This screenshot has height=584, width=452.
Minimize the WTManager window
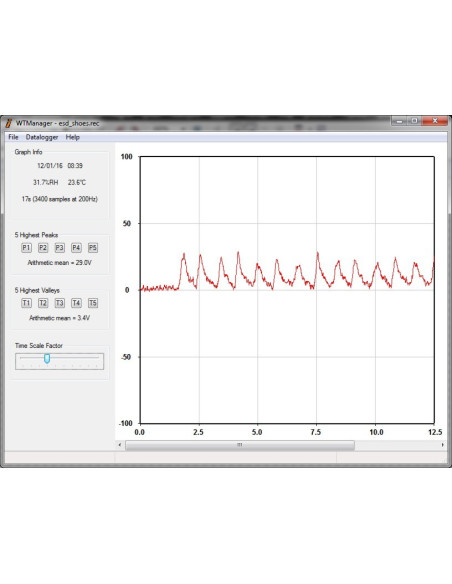click(x=399, y=121)
